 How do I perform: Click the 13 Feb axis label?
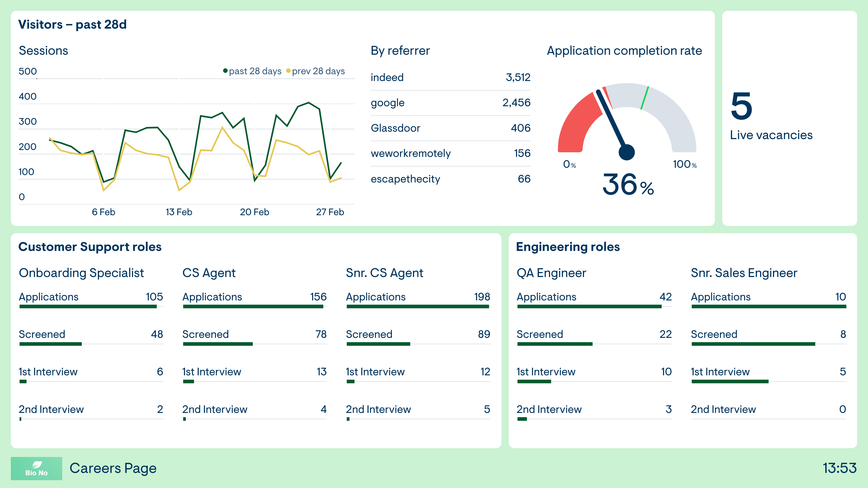(179, 212)
